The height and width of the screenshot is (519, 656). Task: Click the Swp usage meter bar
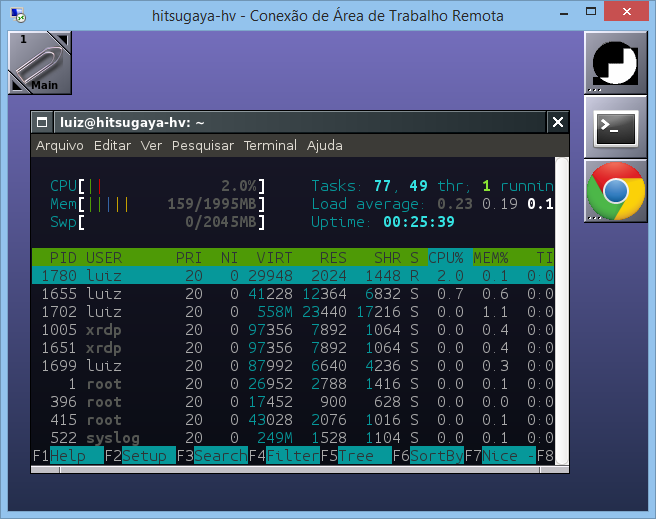pos(157,222)
